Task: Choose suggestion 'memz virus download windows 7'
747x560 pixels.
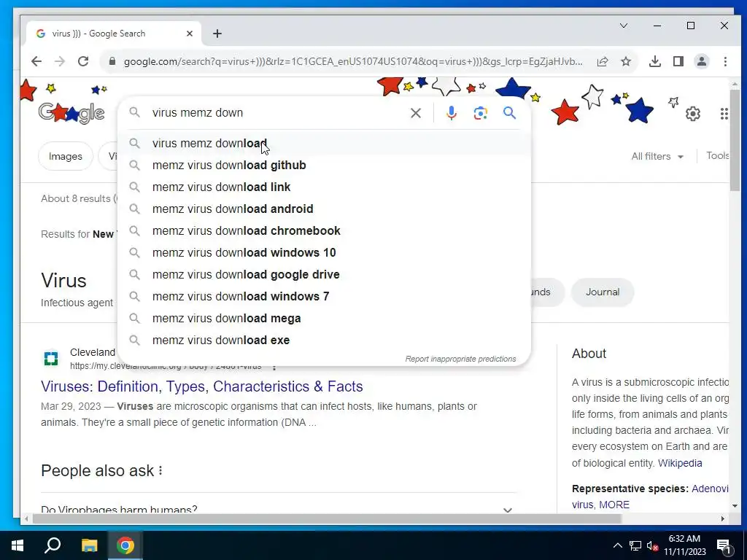Action: click(x=324, y=297)
